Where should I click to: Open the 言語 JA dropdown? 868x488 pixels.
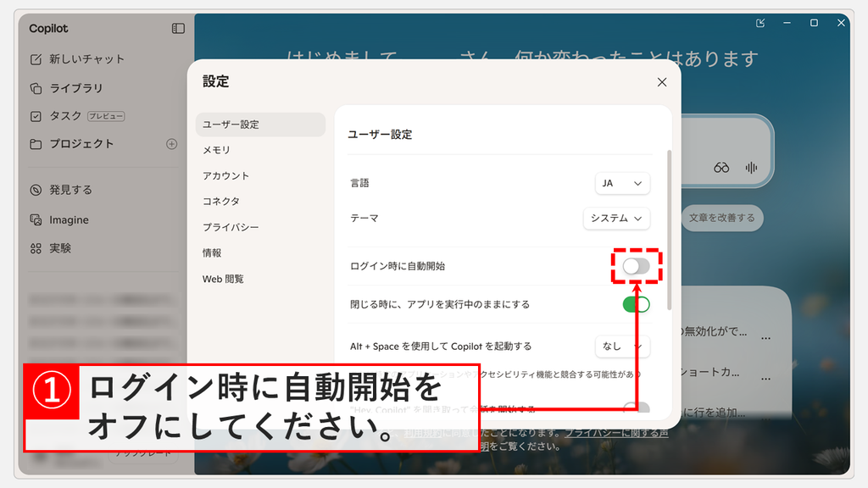622,183
